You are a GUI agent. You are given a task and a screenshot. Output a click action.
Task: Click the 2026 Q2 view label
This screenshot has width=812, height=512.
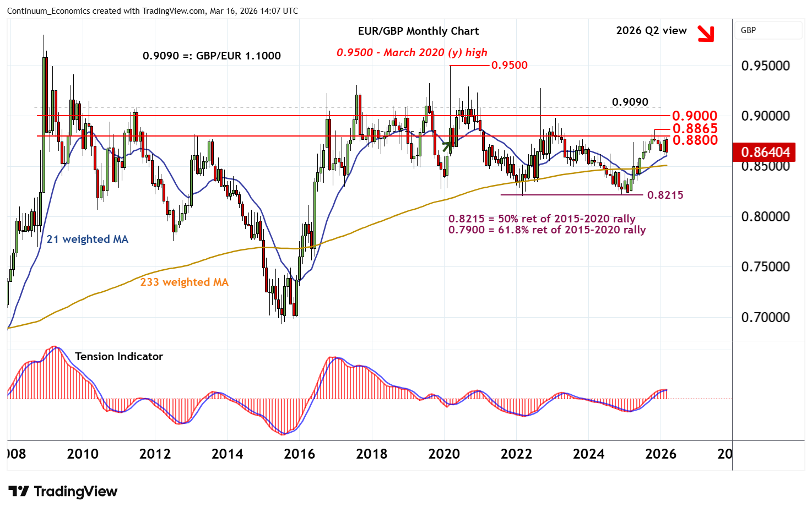tap(651, 31)
